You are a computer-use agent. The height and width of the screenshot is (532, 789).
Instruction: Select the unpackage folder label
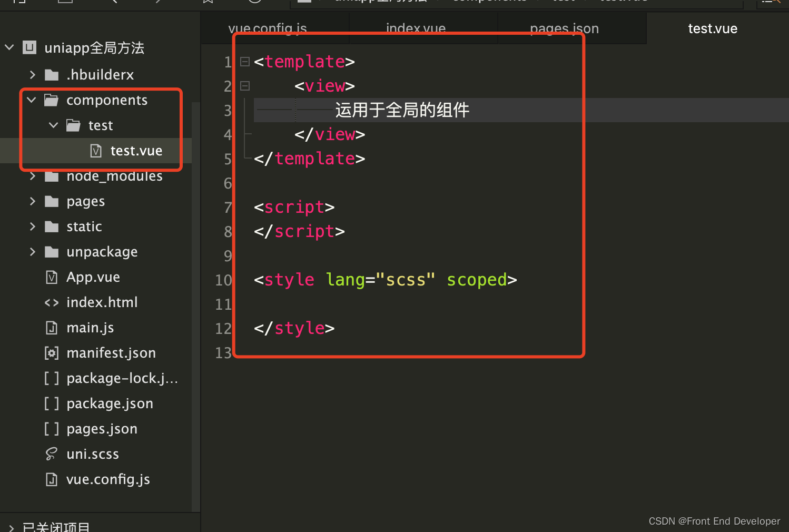tap(102, 252)
